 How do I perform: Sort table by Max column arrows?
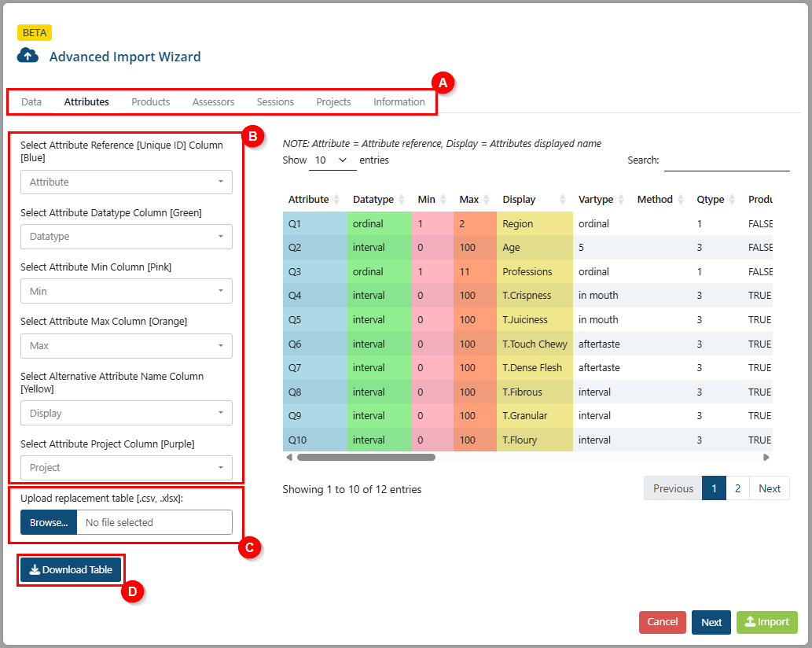pos(487,200)
